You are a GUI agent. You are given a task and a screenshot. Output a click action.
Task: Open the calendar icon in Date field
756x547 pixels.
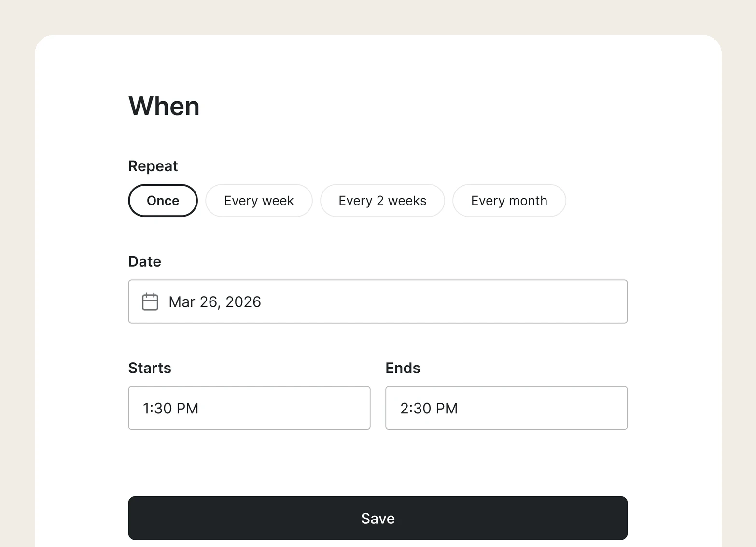point(150,301)
